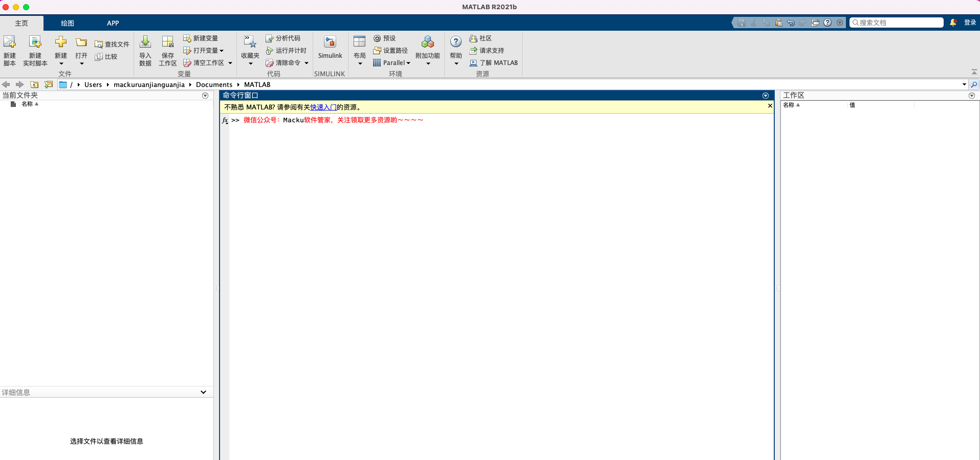
Task: Click 比较 (Compare) tool
Action: [106, 57]
